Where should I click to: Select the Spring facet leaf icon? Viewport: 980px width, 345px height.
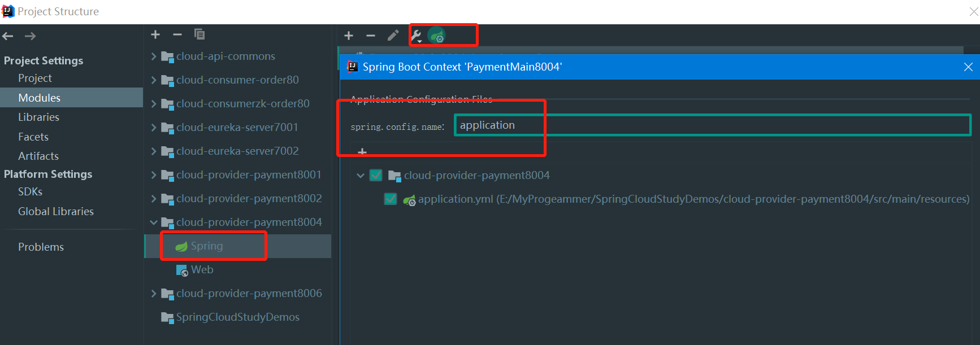[181, 246]
